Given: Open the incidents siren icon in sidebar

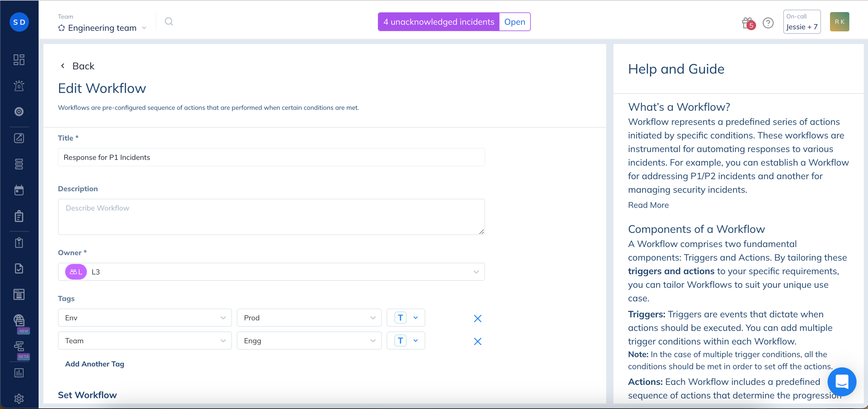Looking at the screenshot, I should tap(19, 86).
